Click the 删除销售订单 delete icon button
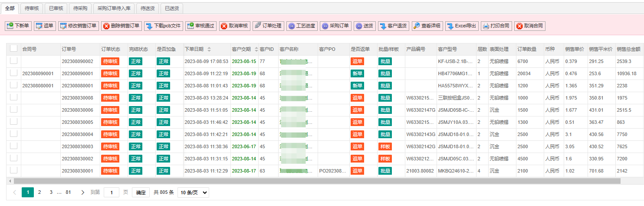Screen dimensions: 644x206 (121, 26)
